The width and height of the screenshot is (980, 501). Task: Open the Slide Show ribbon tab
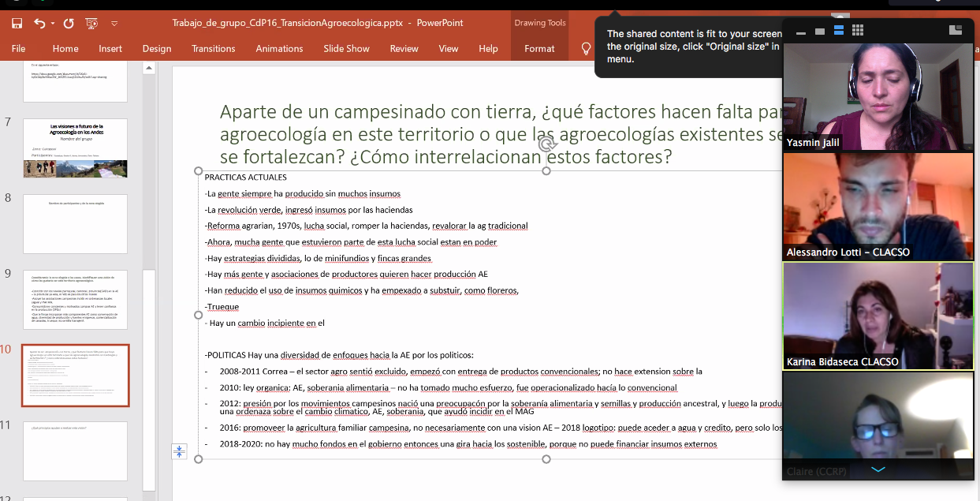pyautogui.click(x=346, y=49)
